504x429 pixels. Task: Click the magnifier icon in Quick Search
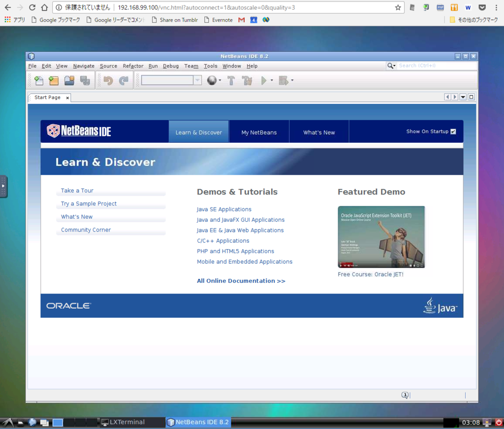[390, 66]
